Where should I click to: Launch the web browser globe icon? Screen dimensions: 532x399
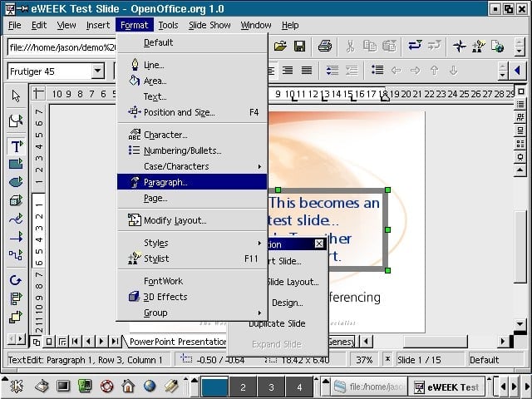(150, 386)
